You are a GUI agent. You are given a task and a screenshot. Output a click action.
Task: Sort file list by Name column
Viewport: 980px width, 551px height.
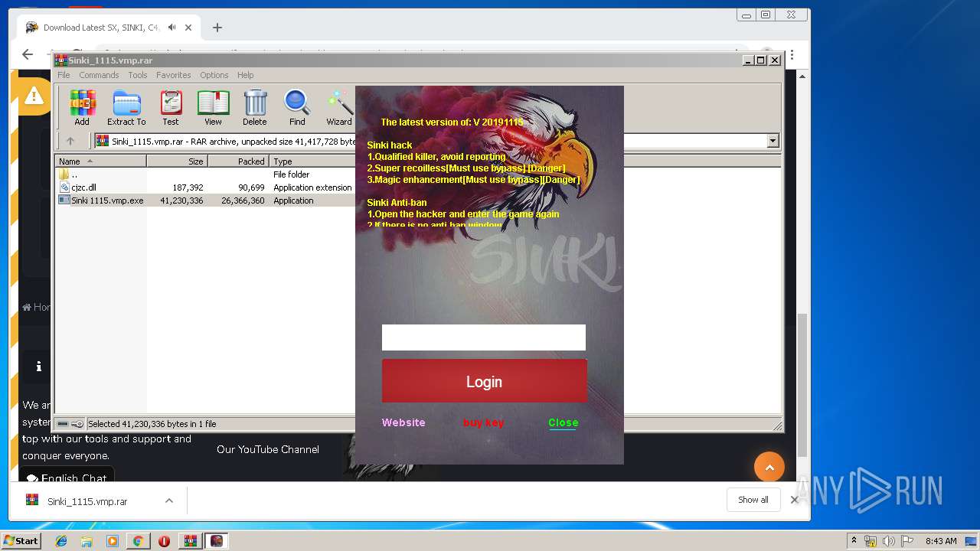click(x=100, y=161)
